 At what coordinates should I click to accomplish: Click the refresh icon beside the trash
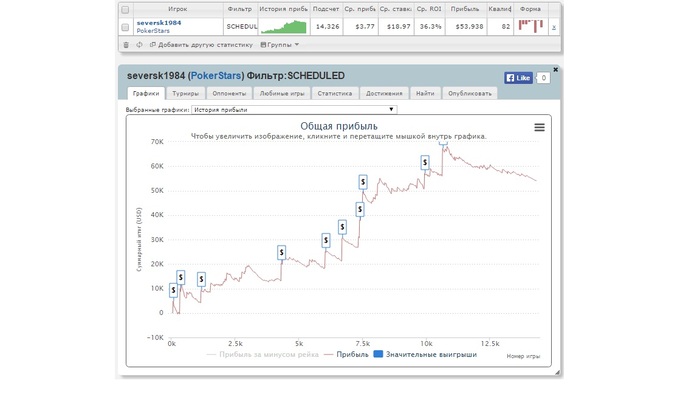click(139, 45)
